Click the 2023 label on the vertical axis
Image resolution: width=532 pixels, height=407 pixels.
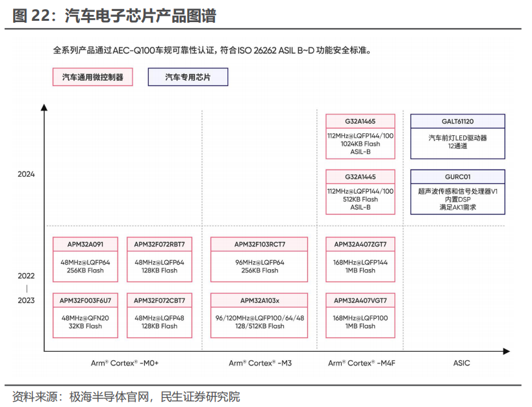(26, 300)
